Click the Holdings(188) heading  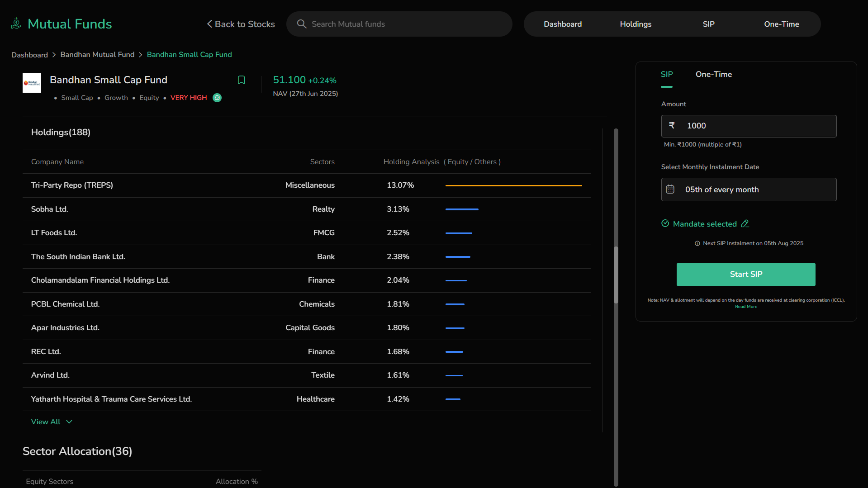click(61, 133)
